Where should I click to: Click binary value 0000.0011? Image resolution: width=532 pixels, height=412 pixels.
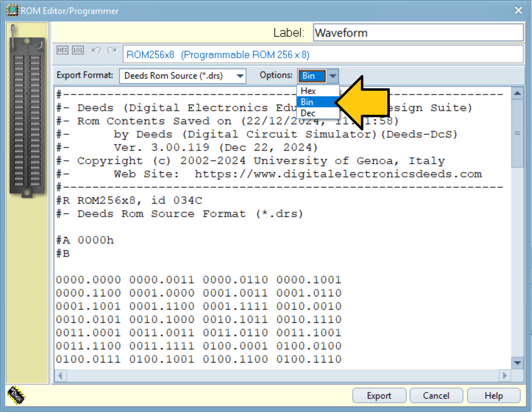(x=162, y=280)
